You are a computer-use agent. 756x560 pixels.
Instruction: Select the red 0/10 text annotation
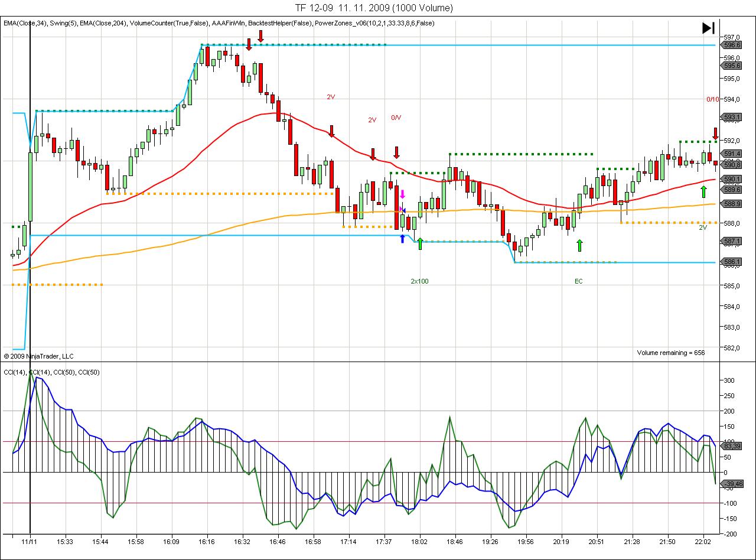coord(713,99)
